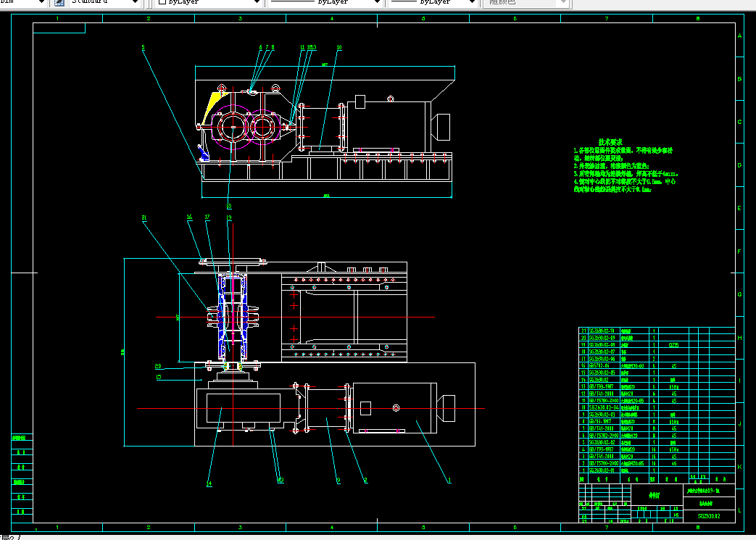Viewport: 756px width, 540px height.
Task: Select the GB5782-86 cell in row 16
Action: tap(599, 366)
